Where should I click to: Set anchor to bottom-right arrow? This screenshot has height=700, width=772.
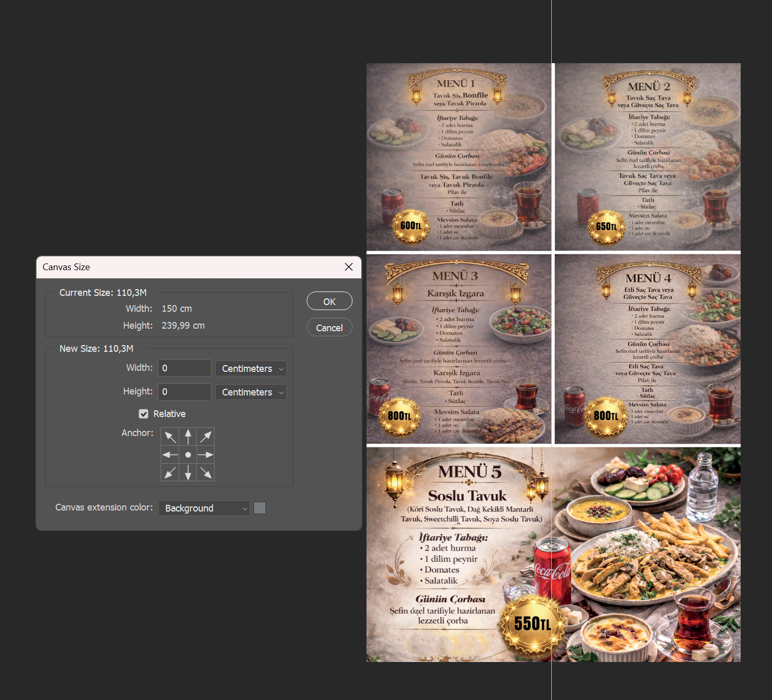point(206,472)
